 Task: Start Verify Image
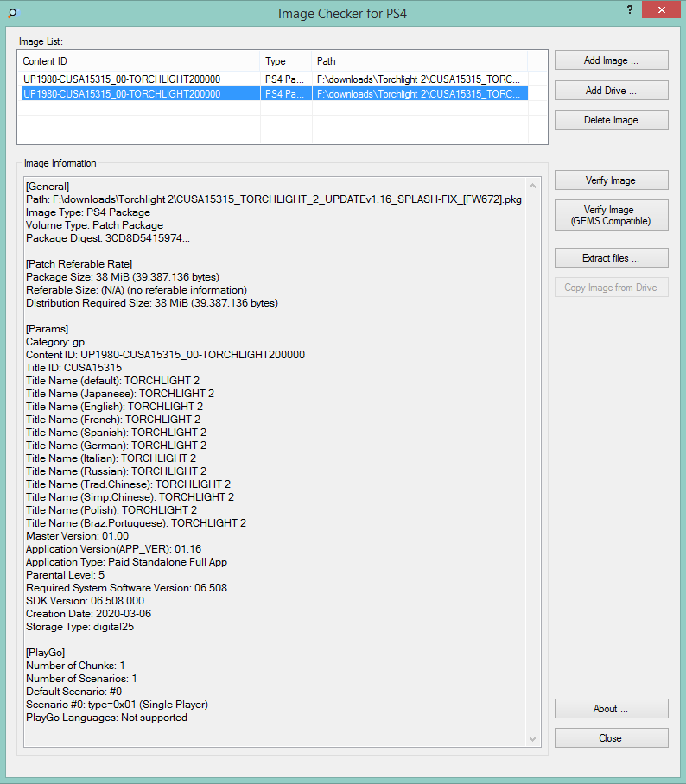point(611,180)
